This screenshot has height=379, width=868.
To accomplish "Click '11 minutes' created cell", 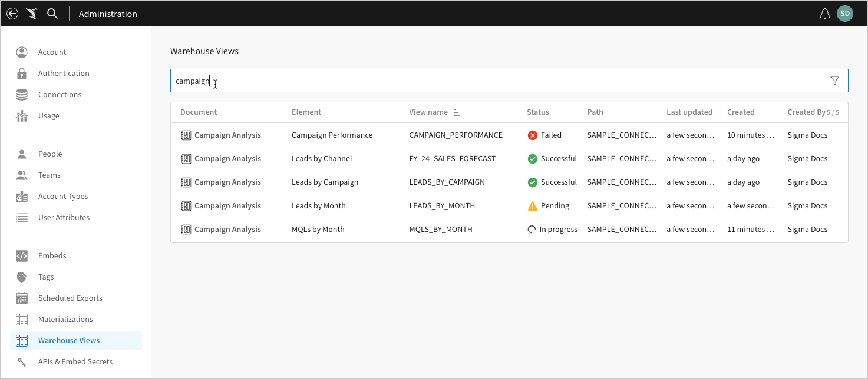I will click(751, 230).
